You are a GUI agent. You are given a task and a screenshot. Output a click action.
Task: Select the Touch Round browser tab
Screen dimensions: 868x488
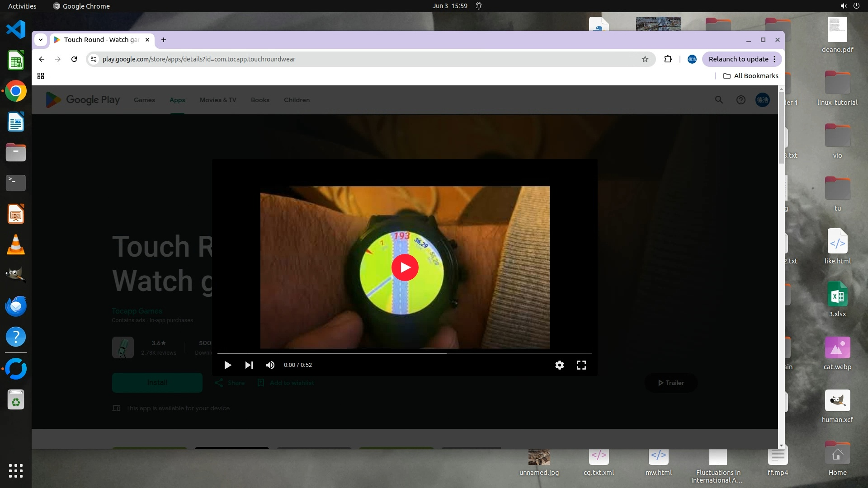point(100,40)
